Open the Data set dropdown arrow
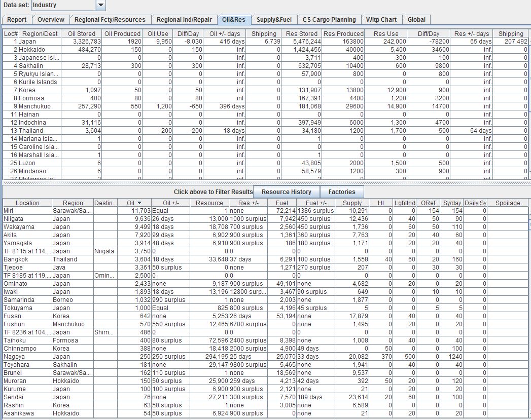The height and width of the screenshot is (420, 531). 101,5
